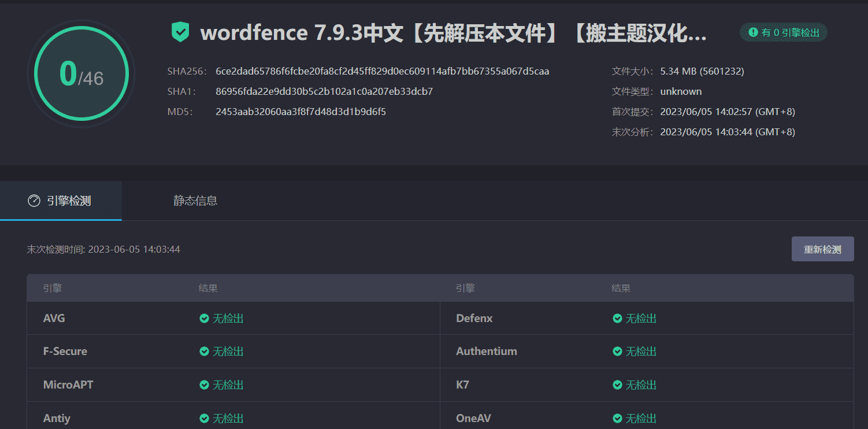Click the Authentium engine name
This screenshot has width=868, height=429.
tap(487, 352)
